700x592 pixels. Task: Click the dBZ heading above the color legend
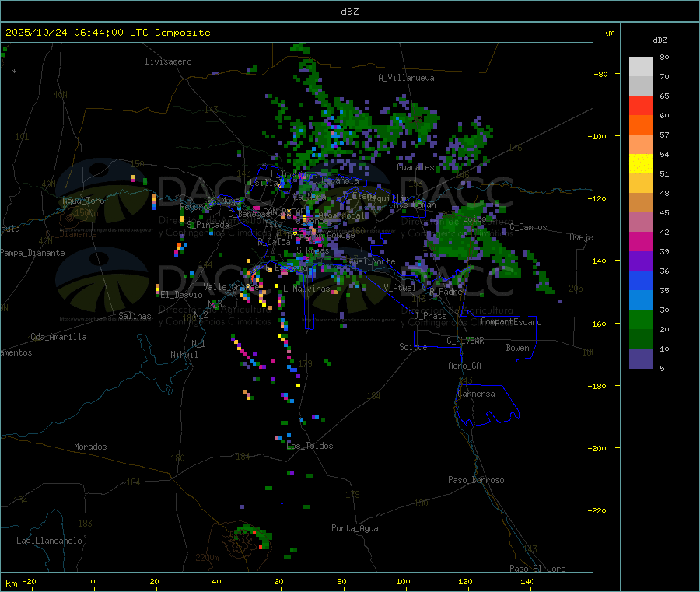pos(660,40)
